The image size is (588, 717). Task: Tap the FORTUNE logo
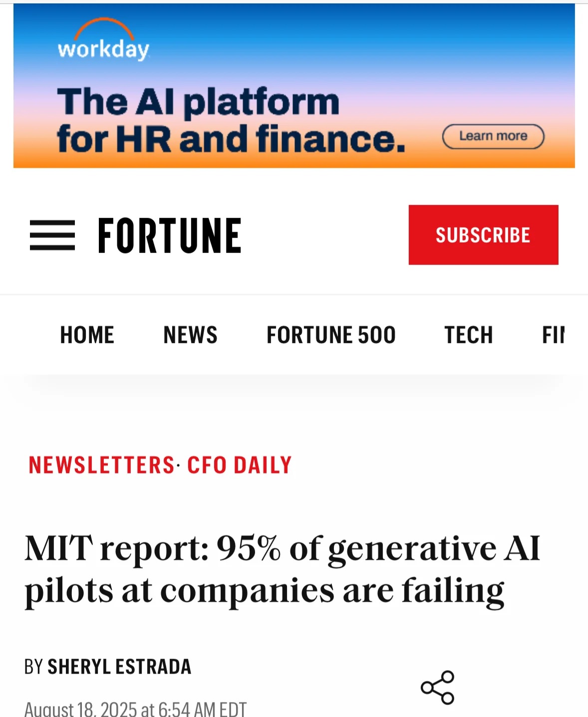point(170,236)
